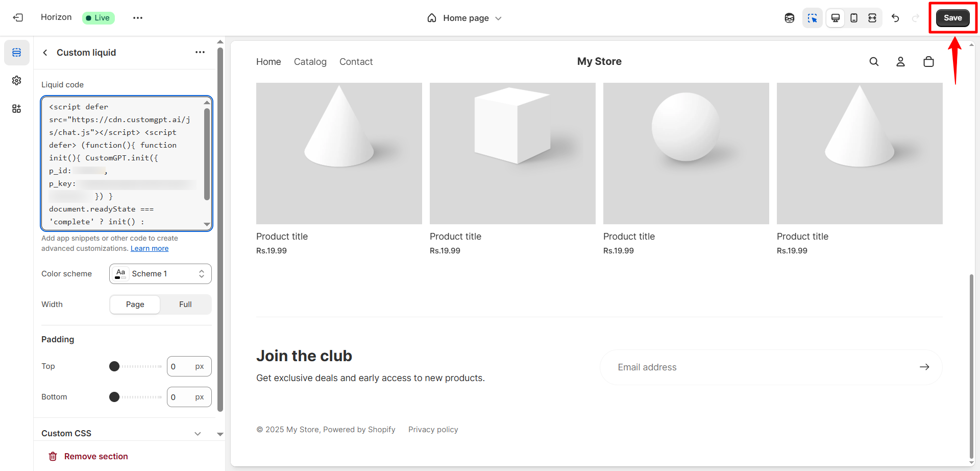This screenshot has width=980, height=471.
Task: Open the Sections sidebar panel
Action: click(x=17, y=53)
